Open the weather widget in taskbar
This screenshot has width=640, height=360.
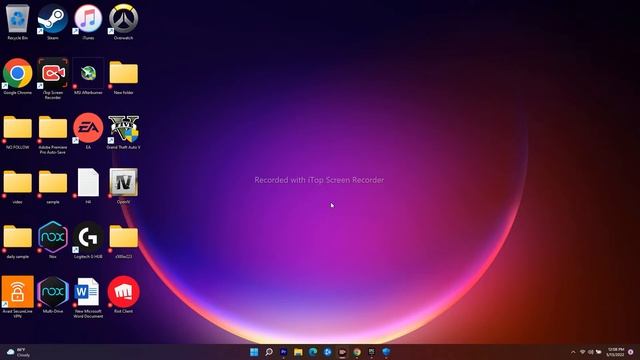tap(18, 352)
